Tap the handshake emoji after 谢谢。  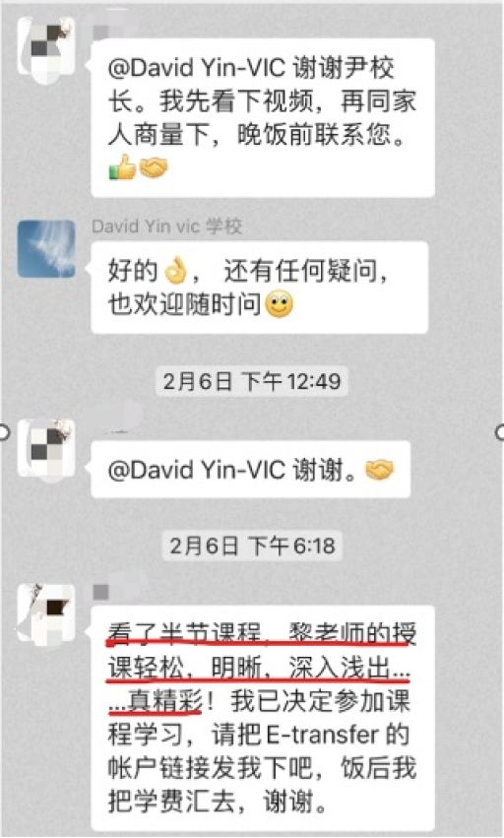pos(379,471)
